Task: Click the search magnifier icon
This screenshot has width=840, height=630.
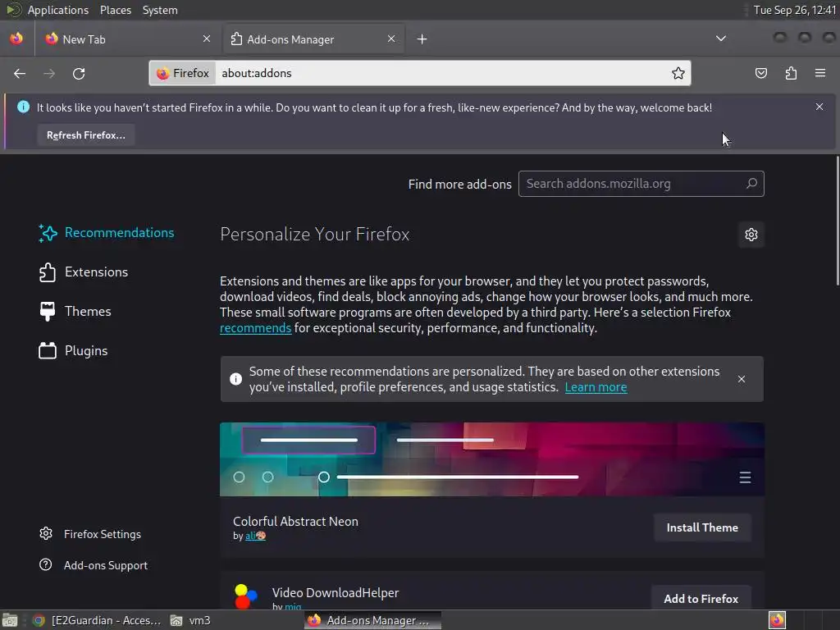Action: tap(751, 184)
